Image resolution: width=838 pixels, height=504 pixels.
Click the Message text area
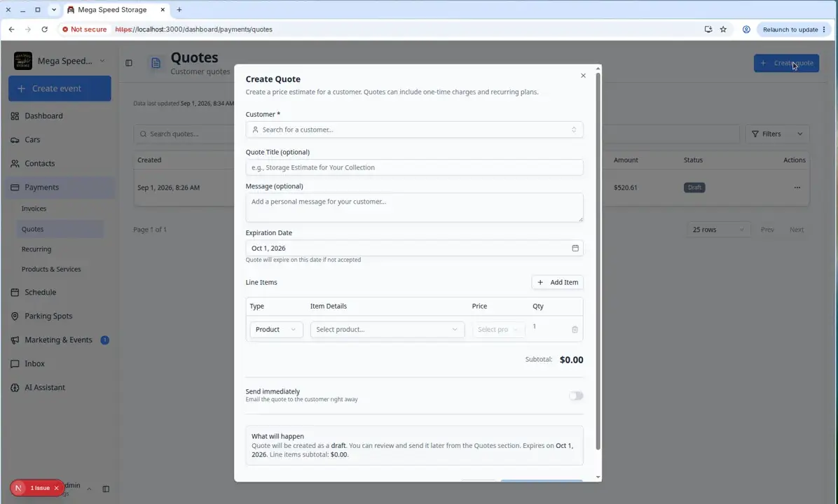(414, 207)
